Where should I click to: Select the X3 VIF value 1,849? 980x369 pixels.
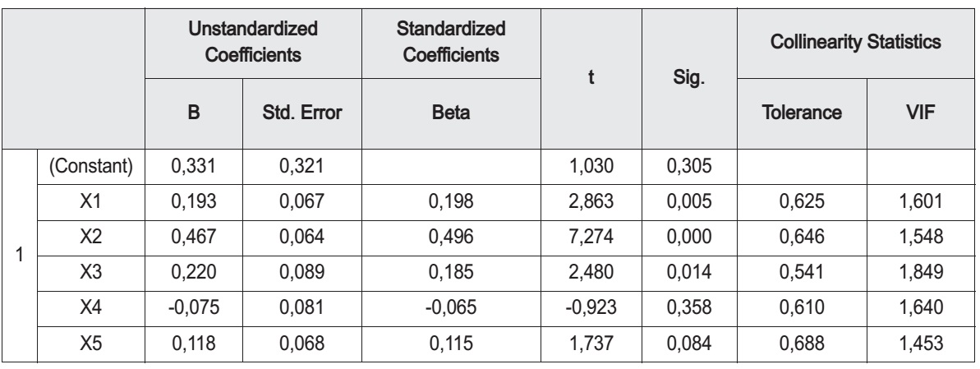pyautogui.click(x=921, y=273)
